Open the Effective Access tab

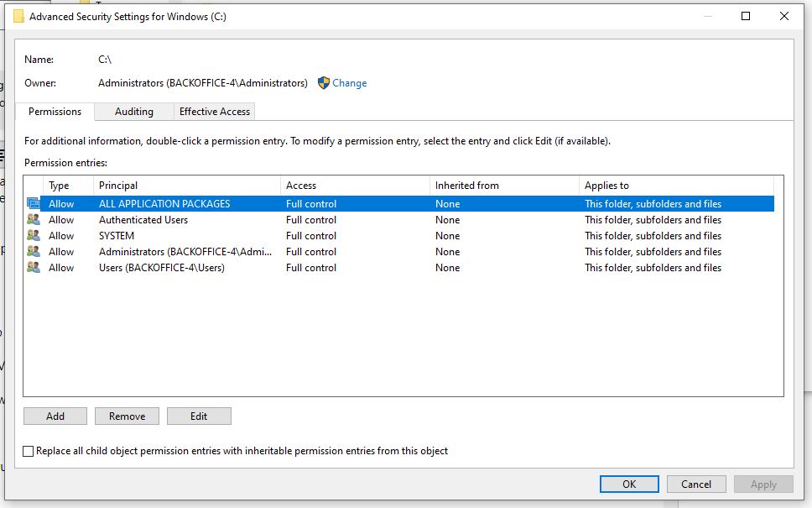(x=215, y=112)
